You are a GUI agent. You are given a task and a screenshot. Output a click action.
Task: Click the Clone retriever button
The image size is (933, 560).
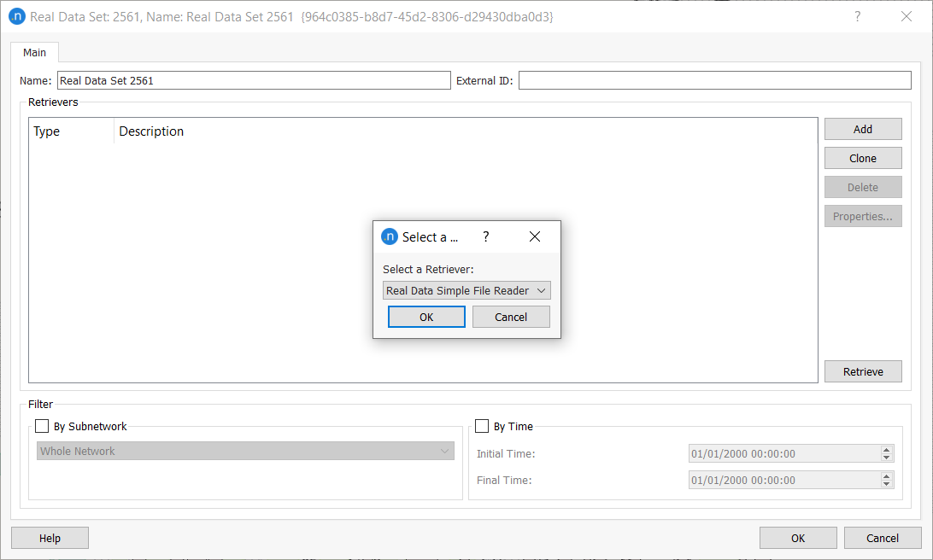point(863,158)
